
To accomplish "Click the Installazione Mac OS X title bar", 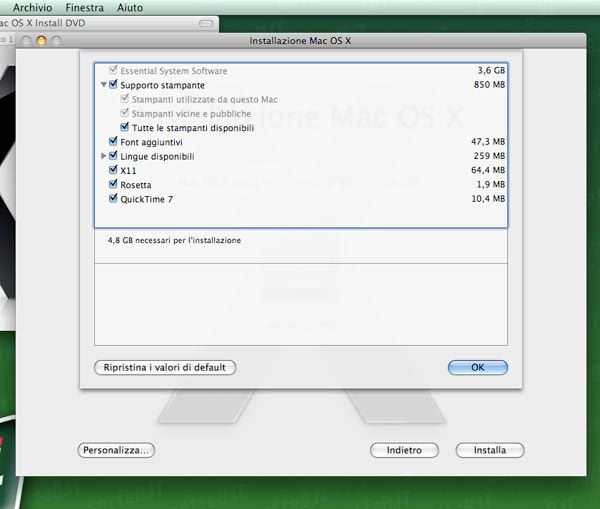I will (300, 41).
